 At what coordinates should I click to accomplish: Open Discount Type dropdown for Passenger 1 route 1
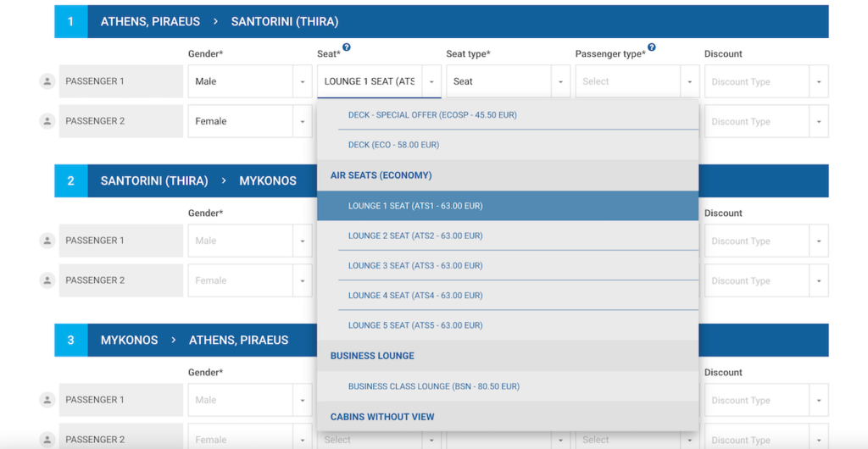tap(766, 81)
